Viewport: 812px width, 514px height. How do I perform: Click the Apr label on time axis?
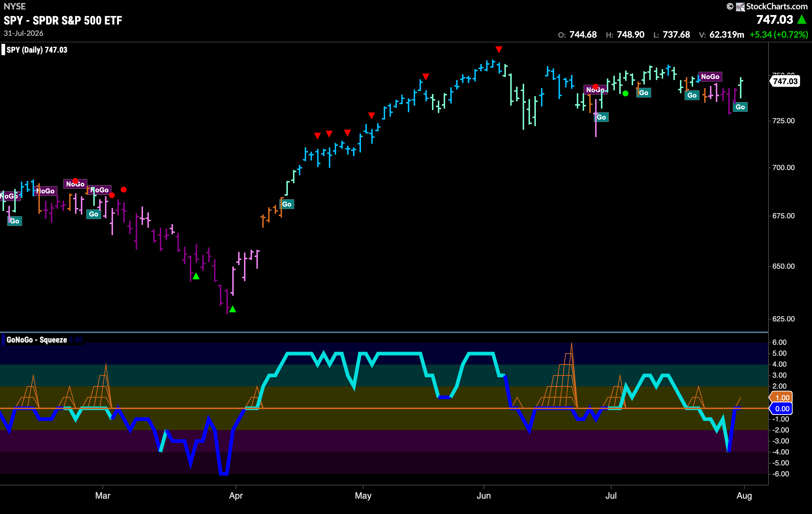pos(236,496)
